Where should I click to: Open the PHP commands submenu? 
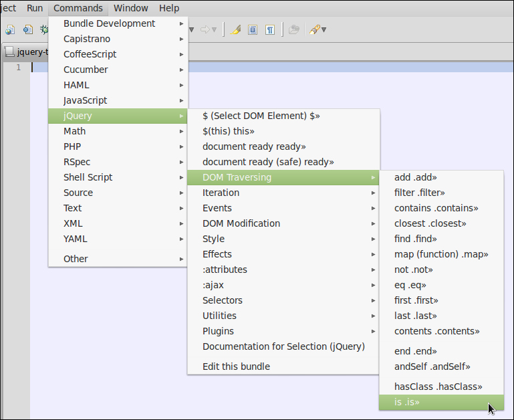[118, 146]
